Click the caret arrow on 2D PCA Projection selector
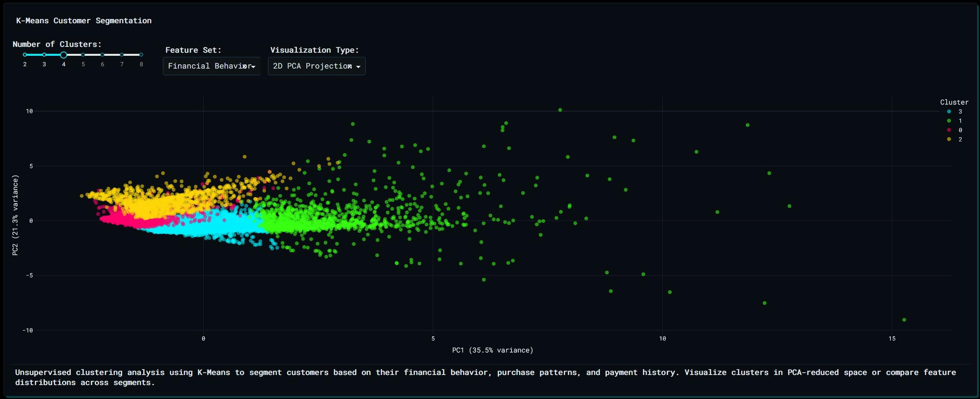The width and height of the screenshot is (980, 399). [359, 67]
